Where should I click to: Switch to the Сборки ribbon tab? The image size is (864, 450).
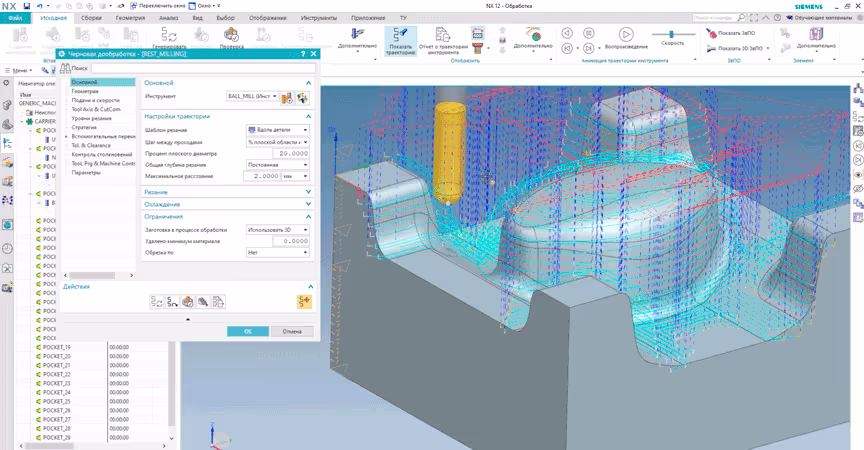coord(91,18)
